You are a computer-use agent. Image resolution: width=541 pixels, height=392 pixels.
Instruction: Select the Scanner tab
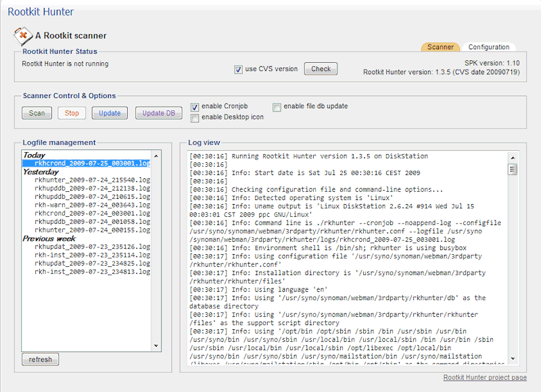(441, 47)
